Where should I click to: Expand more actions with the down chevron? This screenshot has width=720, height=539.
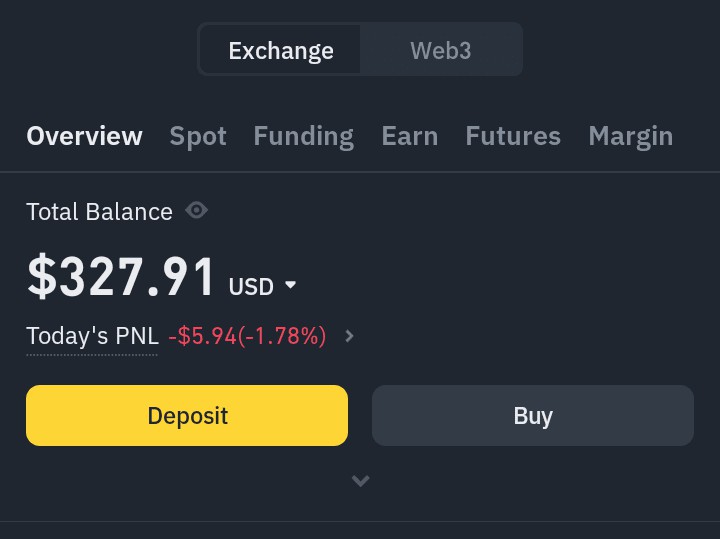click(x=360, y=481)
